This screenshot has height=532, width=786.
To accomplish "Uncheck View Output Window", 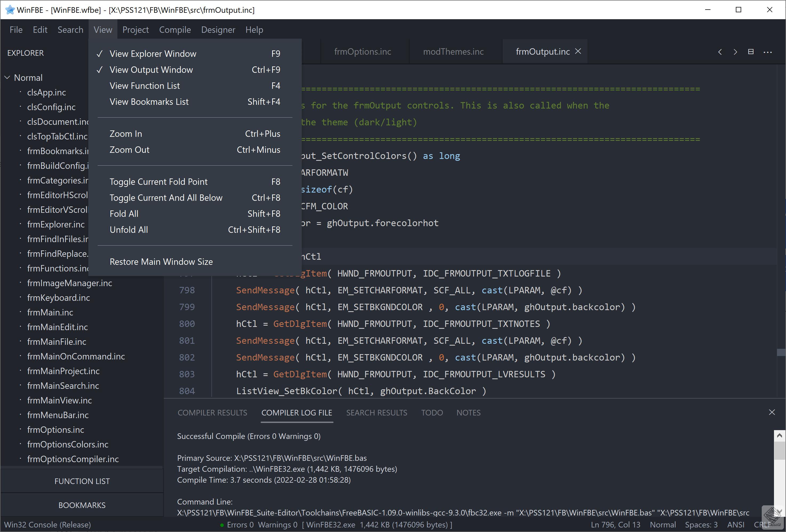I will coord(151,70).
